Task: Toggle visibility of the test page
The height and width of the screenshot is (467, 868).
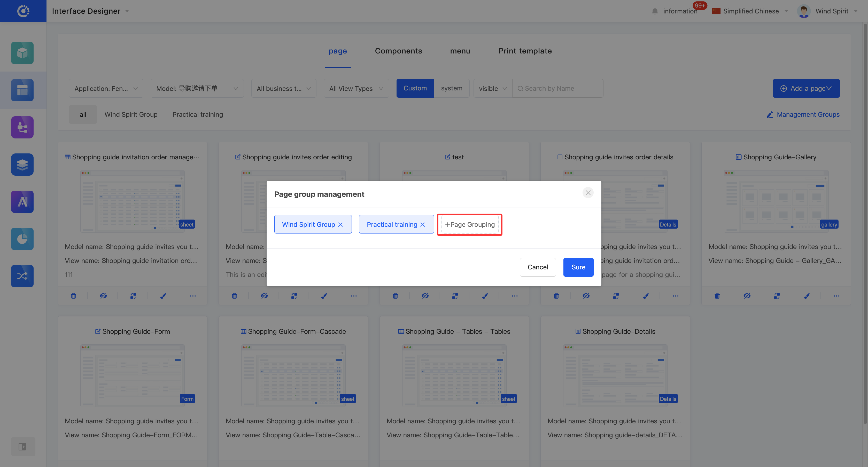Action: pyautogui.click(x=425, y=296)
